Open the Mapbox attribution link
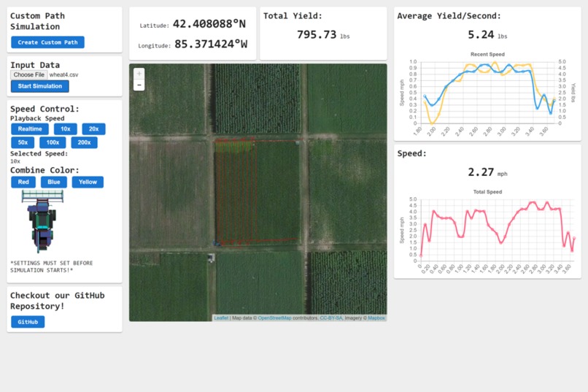The image size is (588, 392). pos(376,318)
